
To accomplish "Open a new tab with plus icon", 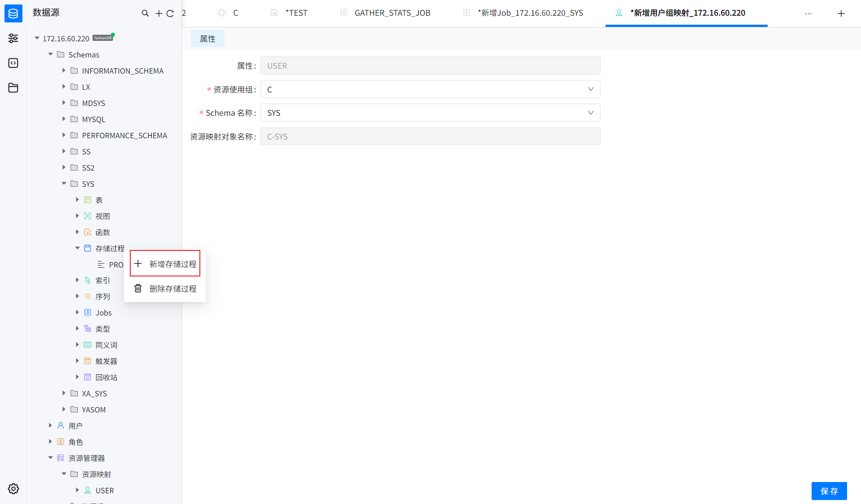I will click(841, 13).
